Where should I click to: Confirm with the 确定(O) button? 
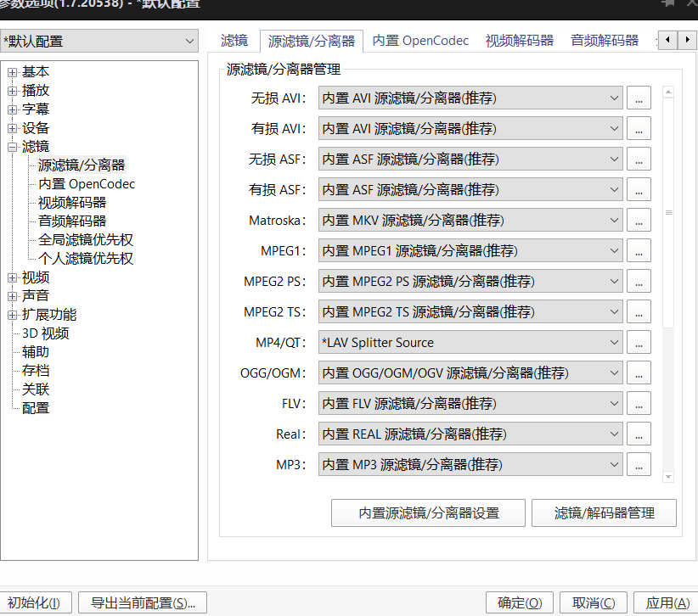520,602
